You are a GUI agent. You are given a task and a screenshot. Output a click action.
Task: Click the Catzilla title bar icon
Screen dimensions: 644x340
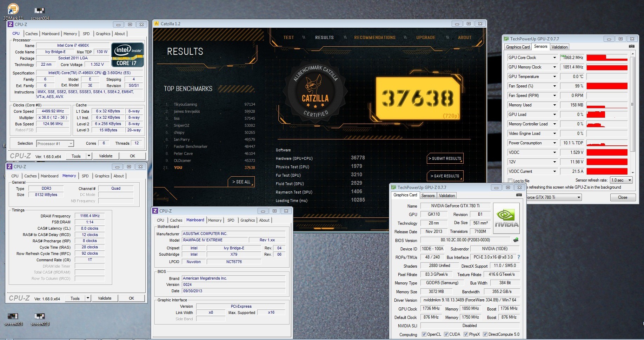click(157, 24)
